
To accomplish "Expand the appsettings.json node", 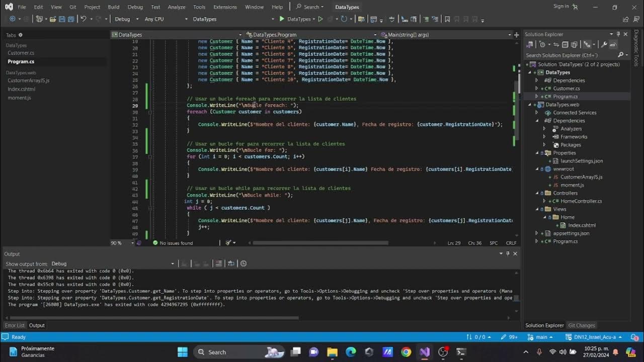I will click(x=536, y=233).
